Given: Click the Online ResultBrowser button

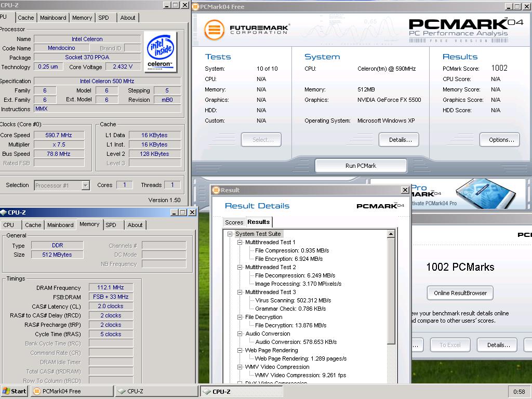Looking at the screenshot, I should pos(460,293).
